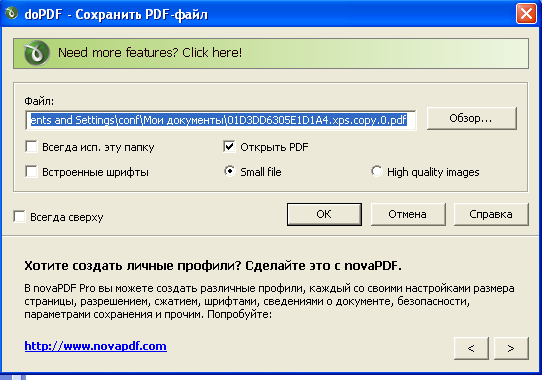Open the 'Need more features? Click here!' banner

pyautogui.click(x=271, y=53)
